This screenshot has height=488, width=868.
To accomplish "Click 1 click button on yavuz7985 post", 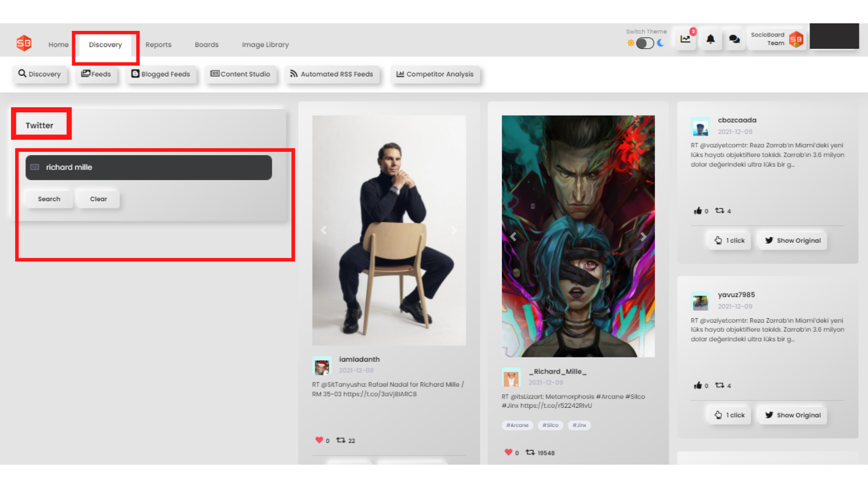I will (730, 415).
